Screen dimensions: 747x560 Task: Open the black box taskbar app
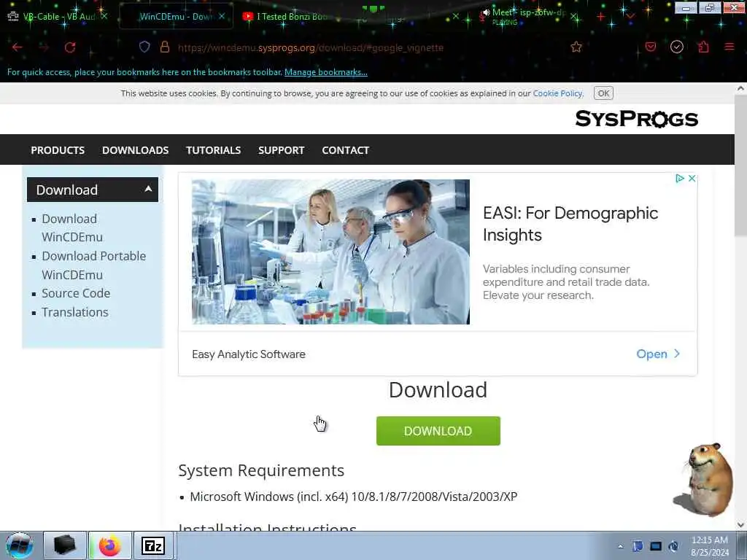tap(65, 545)
